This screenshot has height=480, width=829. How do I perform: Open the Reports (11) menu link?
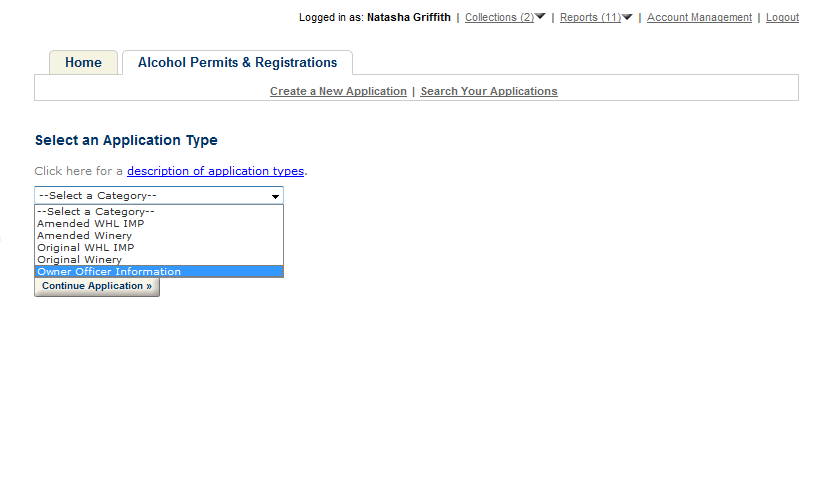[590, 18]
